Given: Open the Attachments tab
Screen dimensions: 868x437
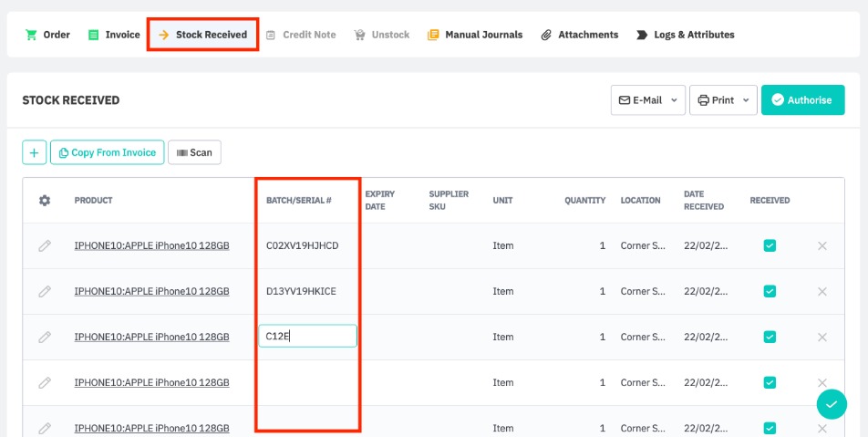Looking at the screenshot, I should click(580, 35).
